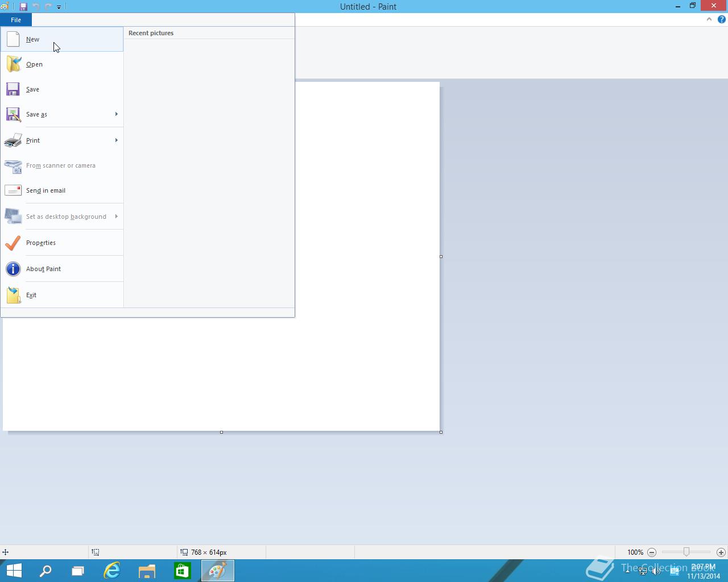
Task: Click the Exit icon in File menu
Action: [x=14, y=295]
